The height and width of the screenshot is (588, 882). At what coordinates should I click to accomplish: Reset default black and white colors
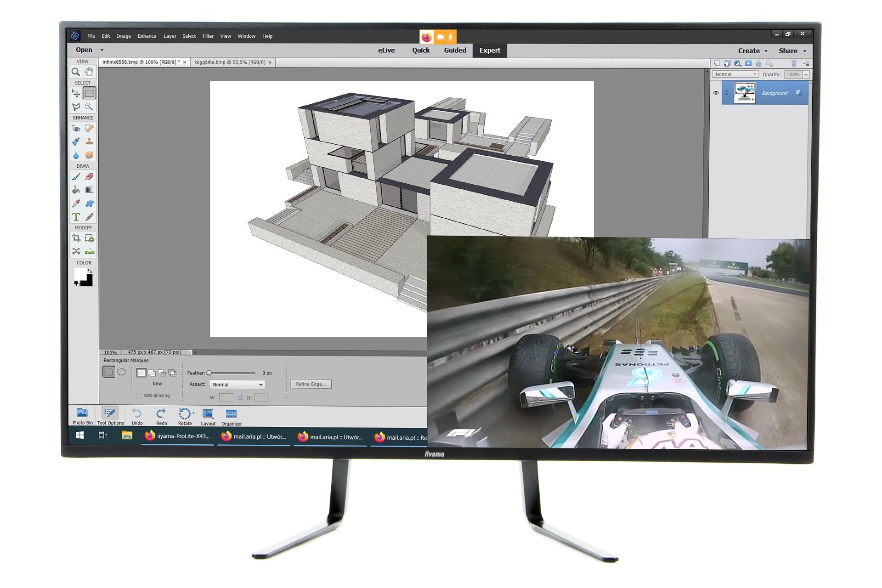point(77,284)
